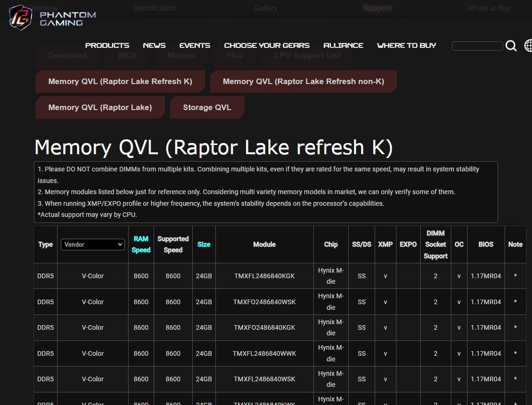Click the site search input field
The width and height of the screenshot is (532, 405).
click(477, 46)
